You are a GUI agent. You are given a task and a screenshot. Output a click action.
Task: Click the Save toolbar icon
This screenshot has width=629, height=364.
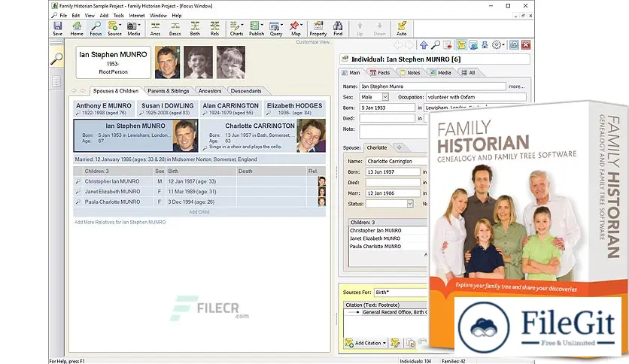pos(58,29)
